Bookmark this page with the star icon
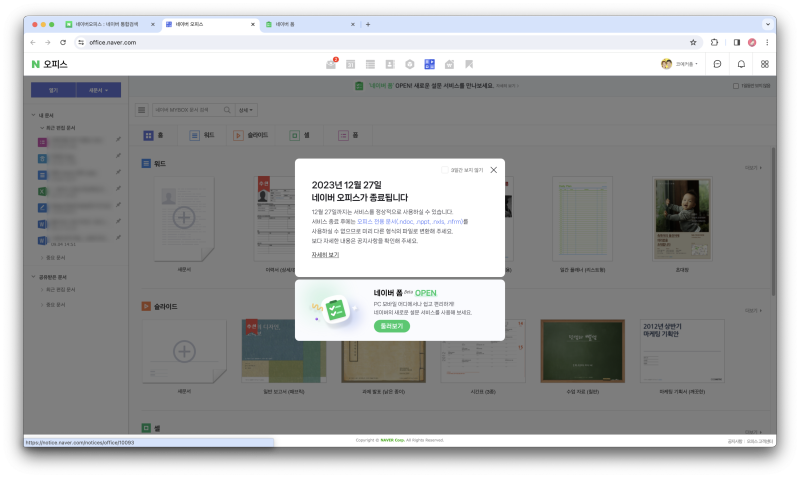 click(x=693, y=42)
